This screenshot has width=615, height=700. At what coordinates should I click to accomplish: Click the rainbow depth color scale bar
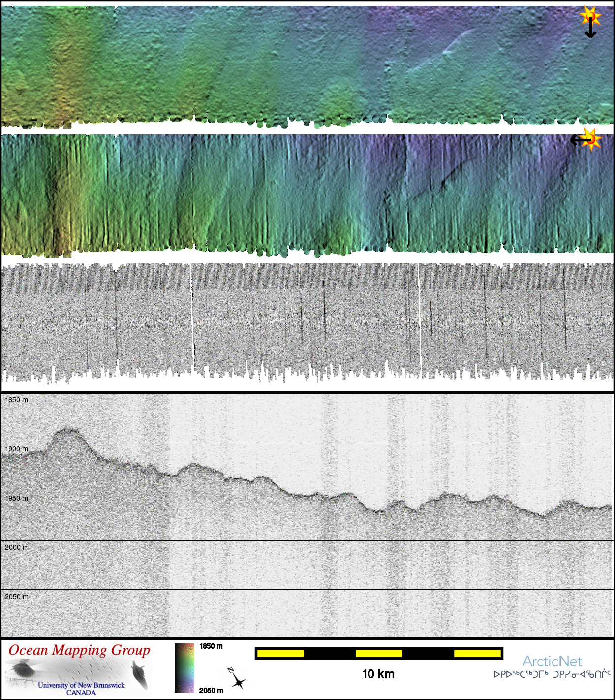point(184,668)
